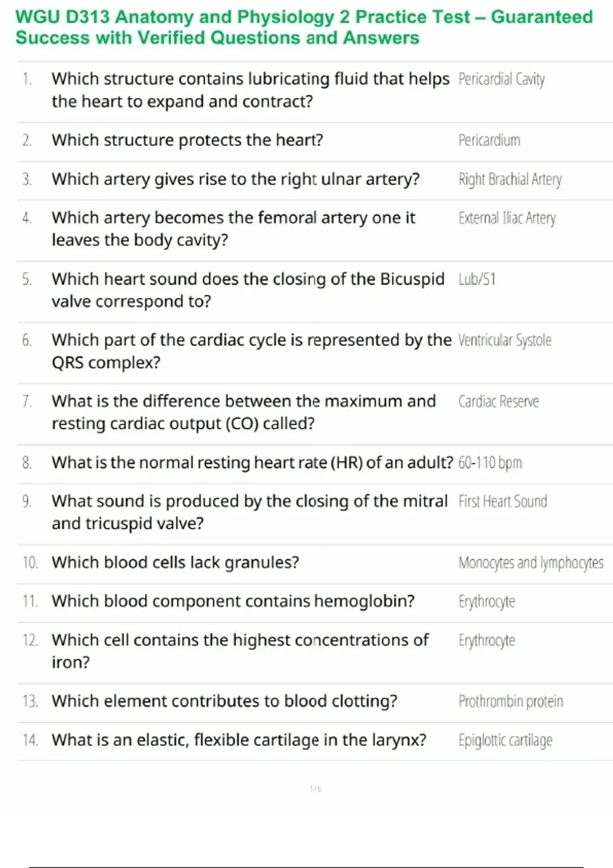Viewport: 613px width, 868px height.
Task: Select question 5 about the Bicuspid valve
Action: point(248,290)
